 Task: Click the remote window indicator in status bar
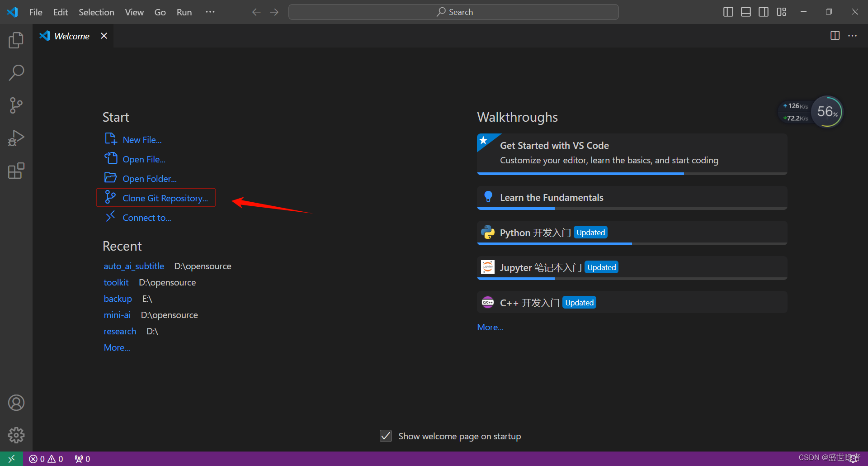tap(11, 459)
